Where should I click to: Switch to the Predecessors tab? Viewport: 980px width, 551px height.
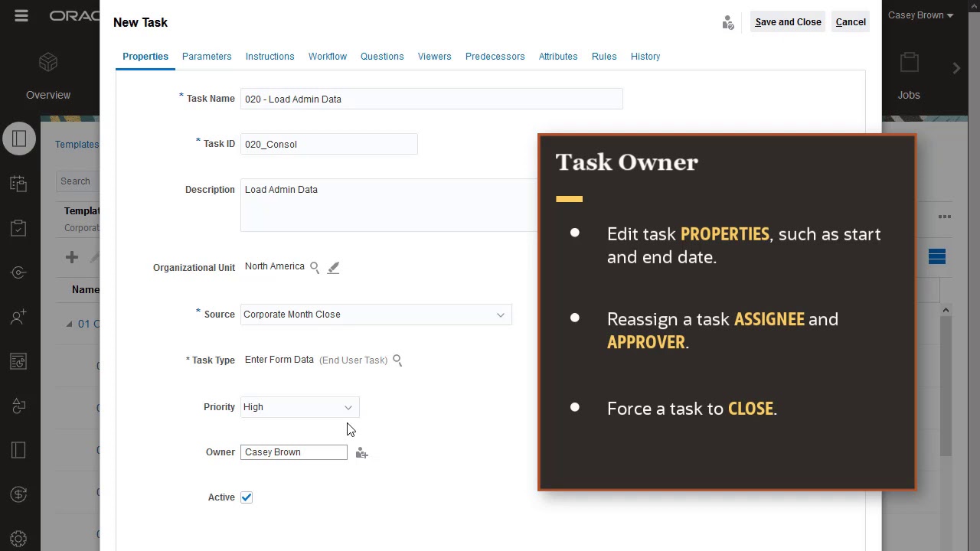(495, 57)
